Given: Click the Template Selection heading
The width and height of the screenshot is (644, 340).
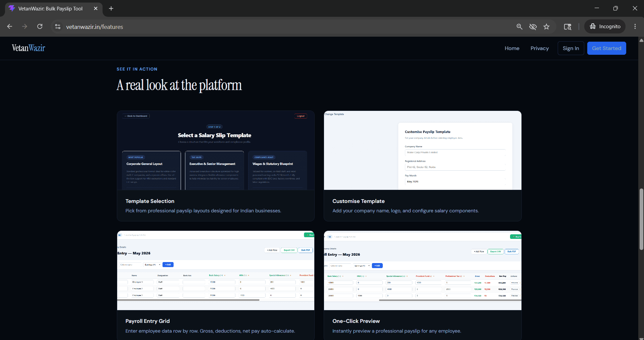Looking at the screenshot, I should point(150,201).
